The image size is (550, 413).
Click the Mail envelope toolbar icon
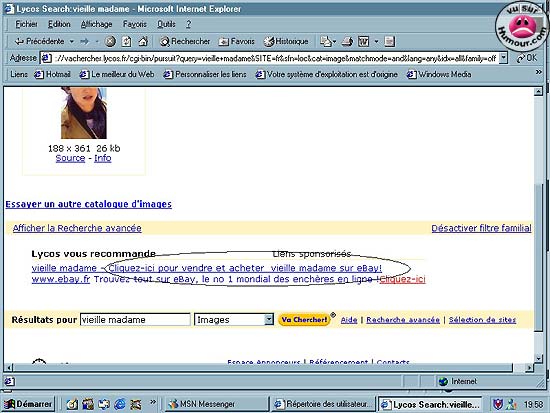[325, 41]
